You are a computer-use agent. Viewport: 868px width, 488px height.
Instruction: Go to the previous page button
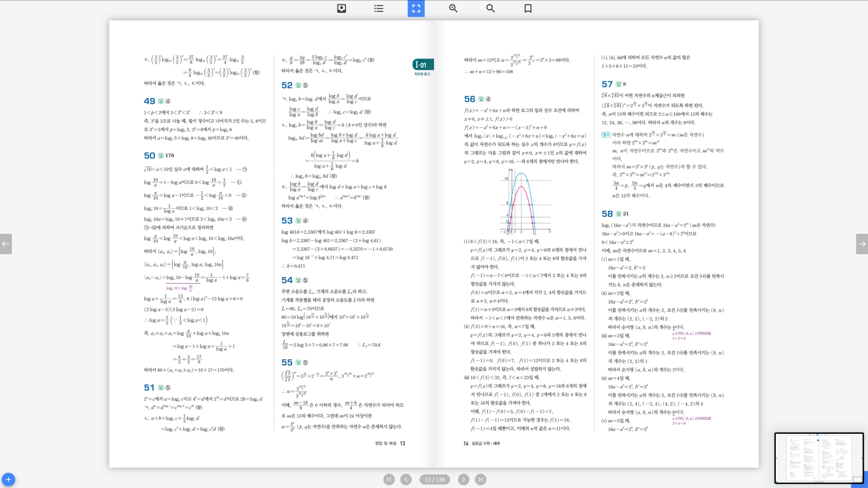point(406,479)
